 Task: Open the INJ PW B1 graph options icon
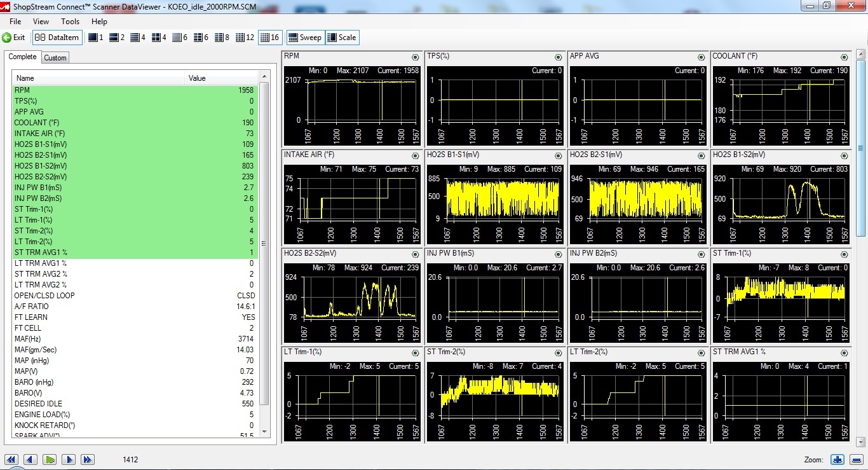(x=559, y=254)
